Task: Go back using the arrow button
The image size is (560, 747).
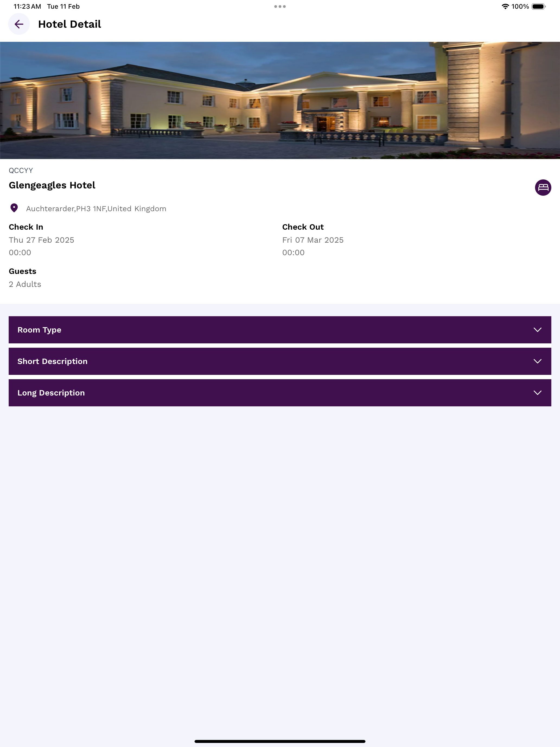Action: 19,24
